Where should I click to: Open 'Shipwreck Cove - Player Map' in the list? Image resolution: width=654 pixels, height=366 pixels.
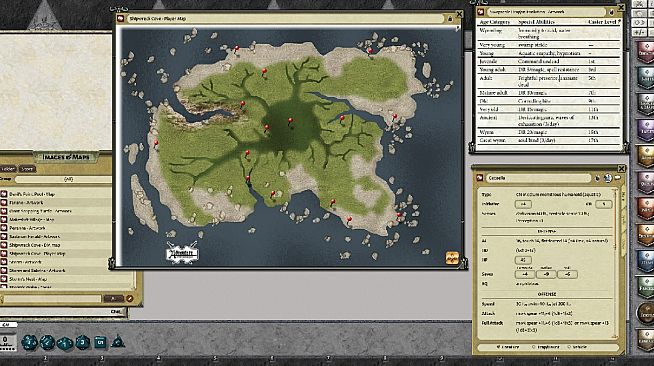[37, 253]
